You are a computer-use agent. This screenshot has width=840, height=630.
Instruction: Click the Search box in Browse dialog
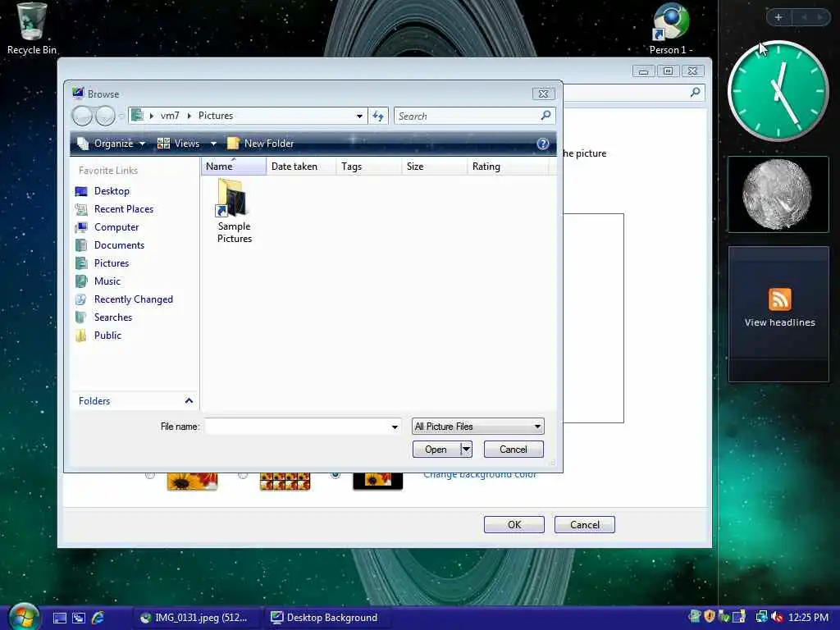click(475, 116)
